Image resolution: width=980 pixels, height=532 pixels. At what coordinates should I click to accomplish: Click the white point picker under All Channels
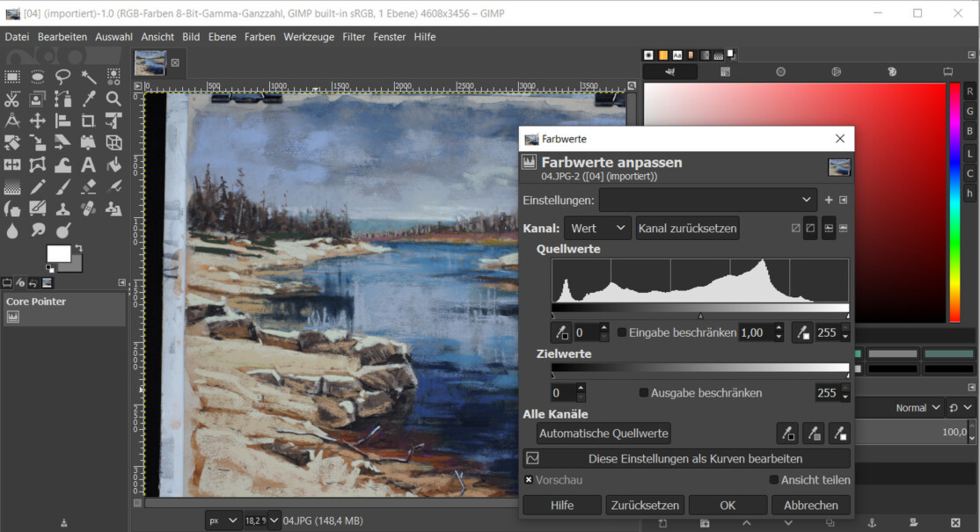[x=839, y=433]
